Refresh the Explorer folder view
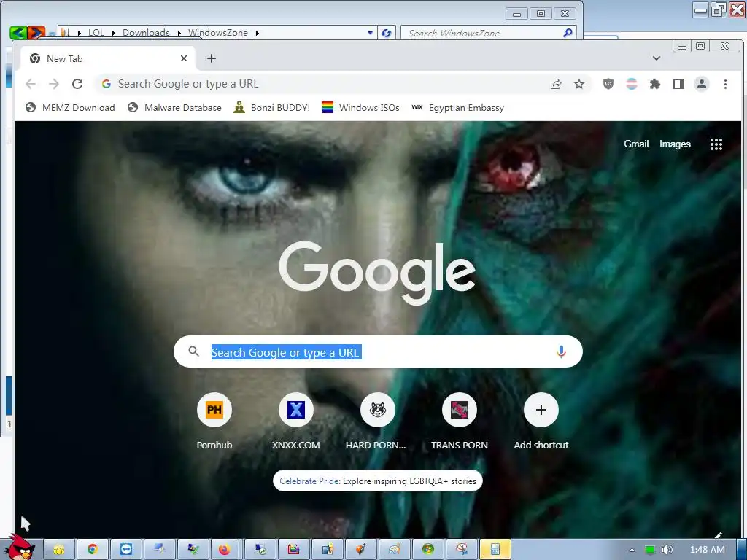 (387, 33)
